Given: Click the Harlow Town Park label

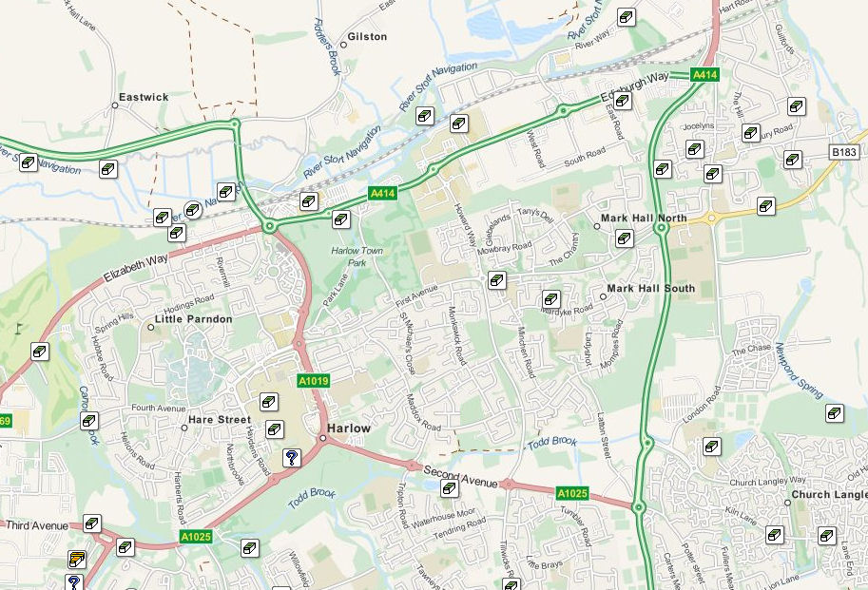Looking at the screenshot, I should tap(357, 257).
